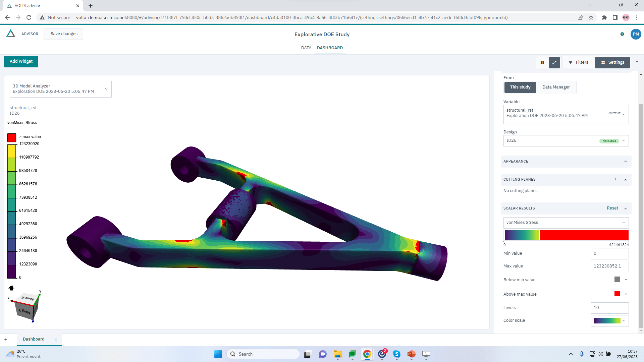Click the home view reset icon
Screen dimensions: 644x362
pyautogui.click(x=11, y=288)
